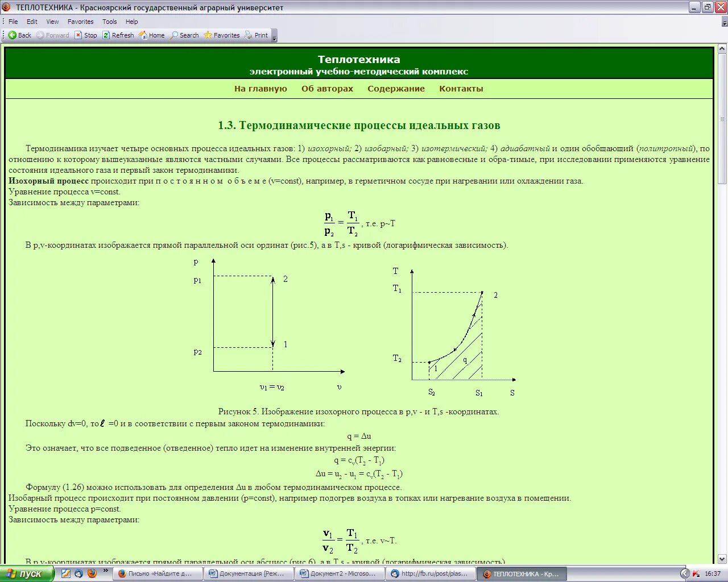Expand hidden system tray icons arrow

tap(685, 573)
